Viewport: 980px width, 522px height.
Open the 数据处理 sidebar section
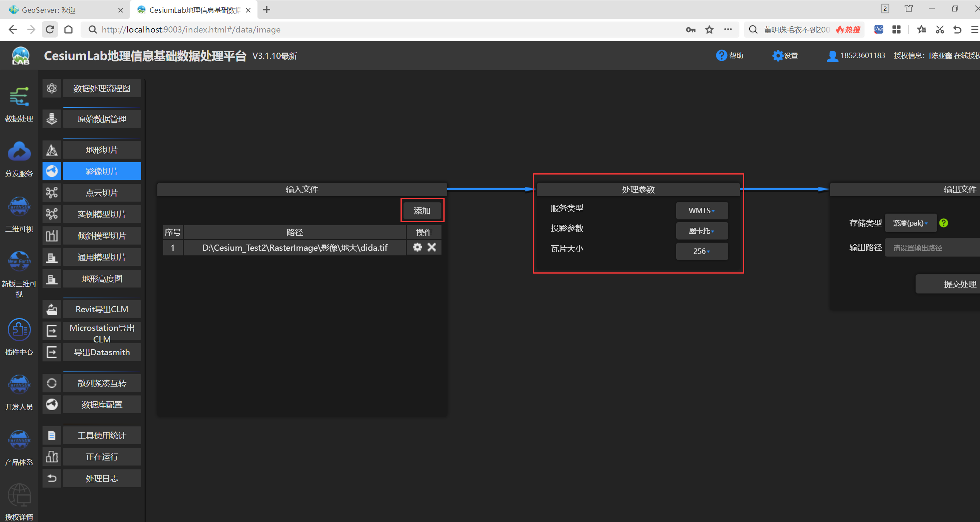19,104
